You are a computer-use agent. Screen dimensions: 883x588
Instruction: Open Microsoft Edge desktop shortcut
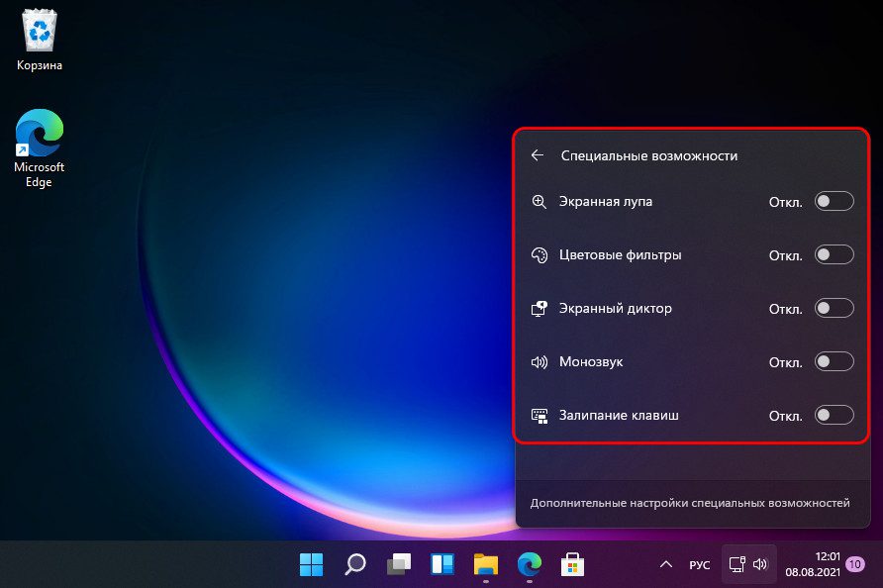(39, 148)
